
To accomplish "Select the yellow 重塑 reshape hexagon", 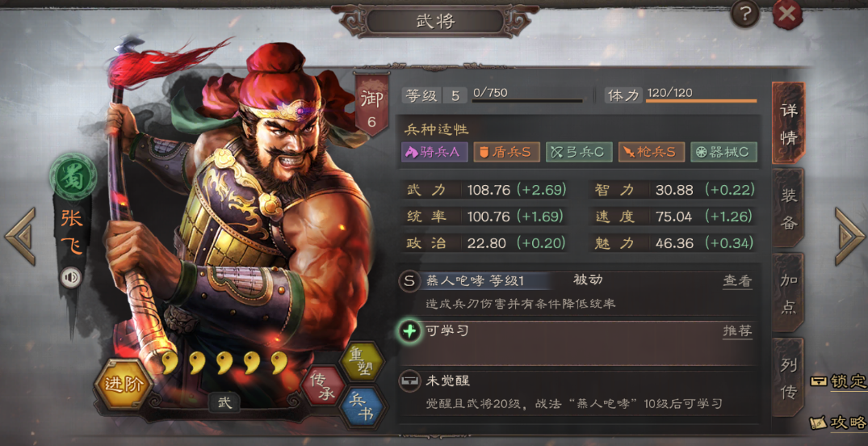I will tap(363, 364).
